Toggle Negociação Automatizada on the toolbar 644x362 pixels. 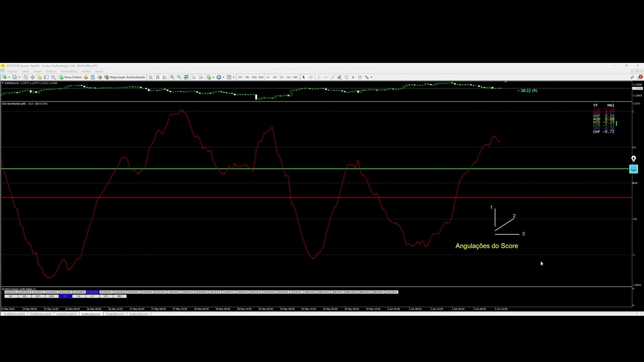tap(124, 77)
